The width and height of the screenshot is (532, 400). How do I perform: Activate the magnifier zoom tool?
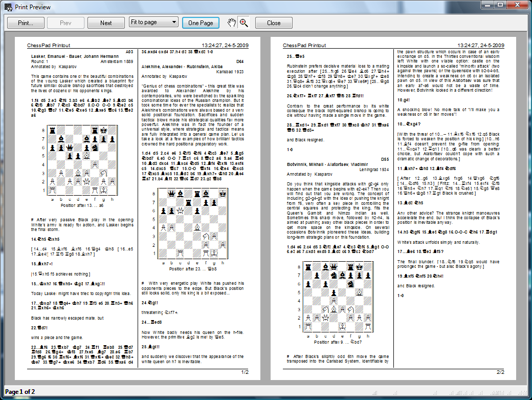click(x=243, y=23)
